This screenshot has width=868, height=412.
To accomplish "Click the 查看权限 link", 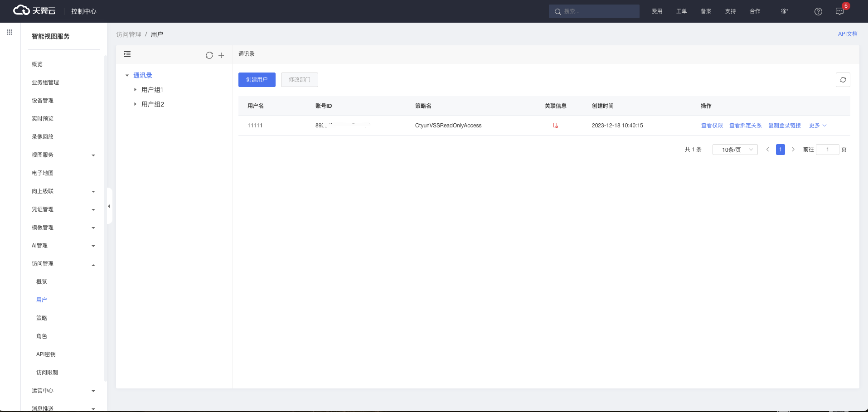I will (x=712, y=126).
